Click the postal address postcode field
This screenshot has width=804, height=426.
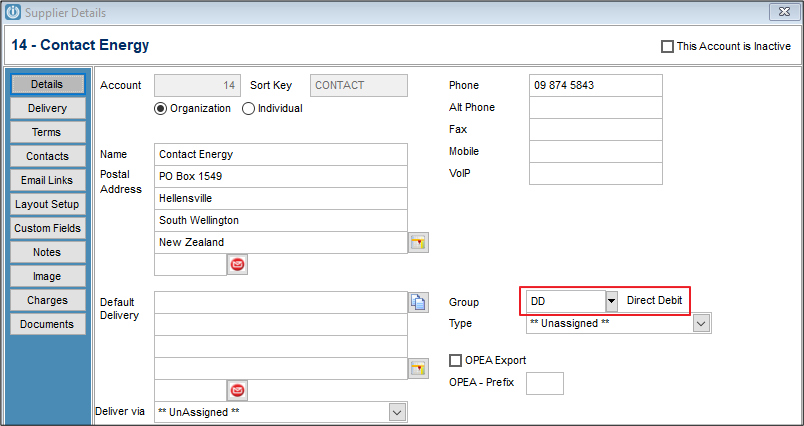[x=190, y=265]
